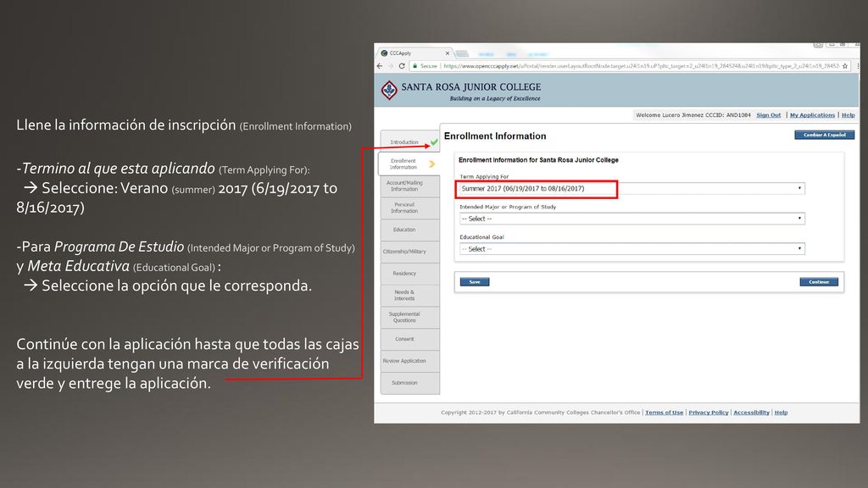The image size is (868, 488).
Task: Open Accessibility footer link
Action: pos(751,413)
